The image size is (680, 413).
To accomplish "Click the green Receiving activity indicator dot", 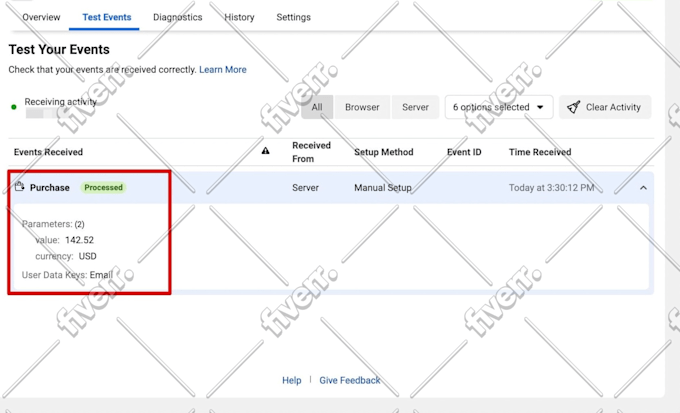I will click(x=14, y=107).
